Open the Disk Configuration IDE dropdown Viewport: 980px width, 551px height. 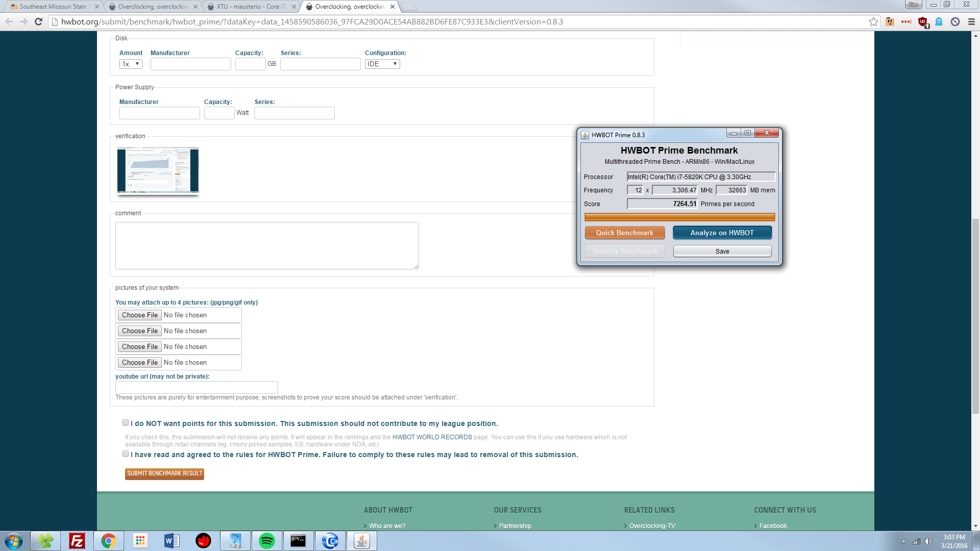point(382,64)
